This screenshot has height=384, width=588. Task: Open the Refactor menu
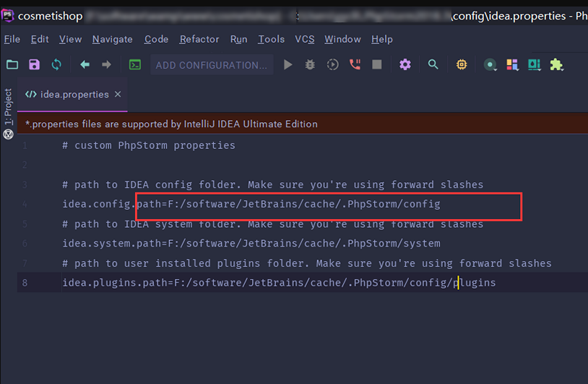199,39
